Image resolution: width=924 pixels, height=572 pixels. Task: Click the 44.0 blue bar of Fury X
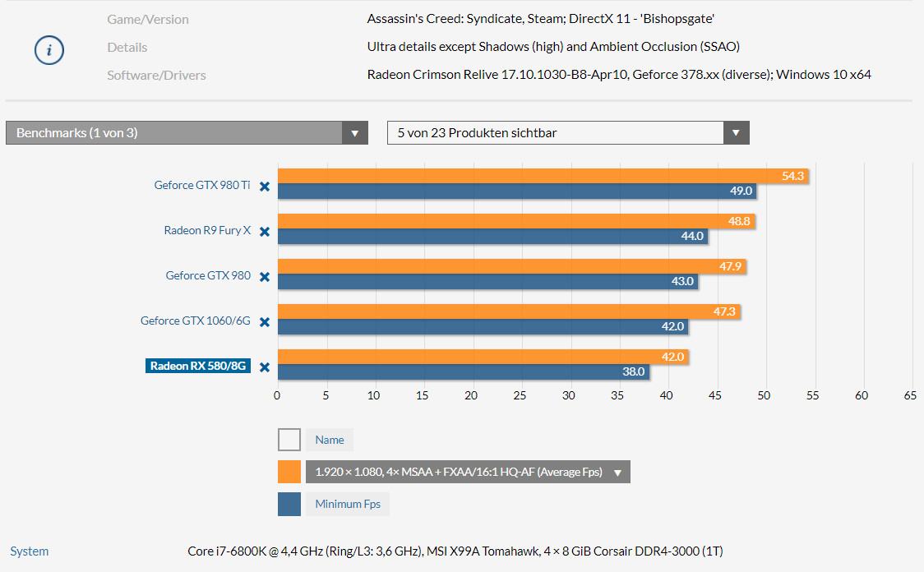click(x=492, y=236)
